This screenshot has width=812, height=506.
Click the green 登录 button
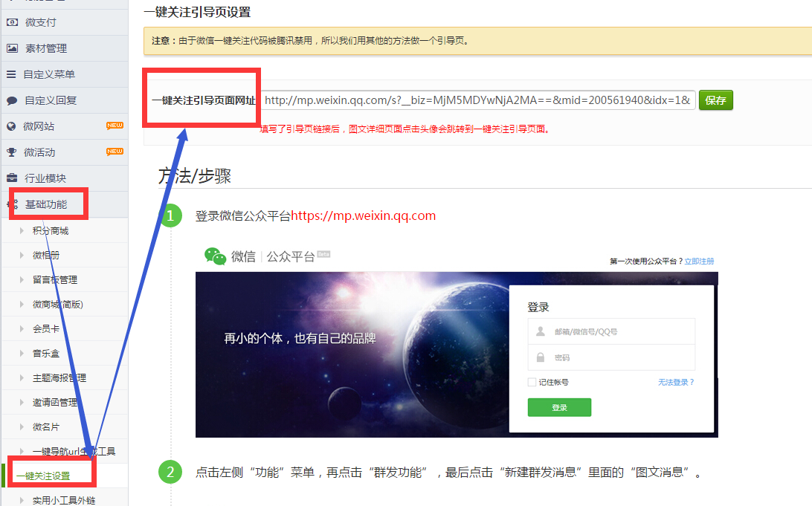pos(559,407)
